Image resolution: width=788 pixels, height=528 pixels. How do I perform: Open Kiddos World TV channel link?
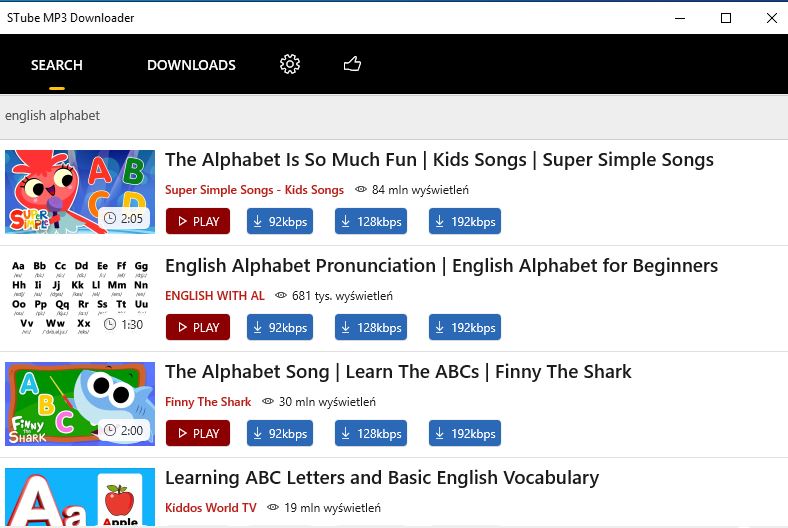pyautogui.click(x=211, y=508)
